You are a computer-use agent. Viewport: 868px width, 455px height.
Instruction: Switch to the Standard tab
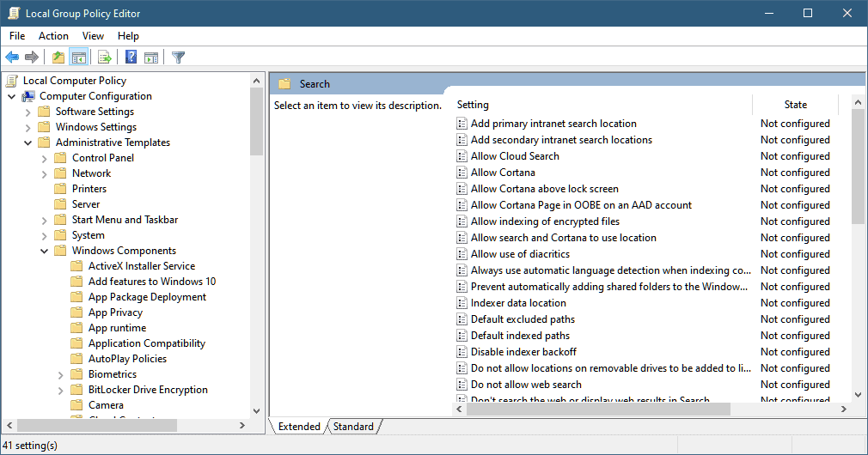point(353,427)
